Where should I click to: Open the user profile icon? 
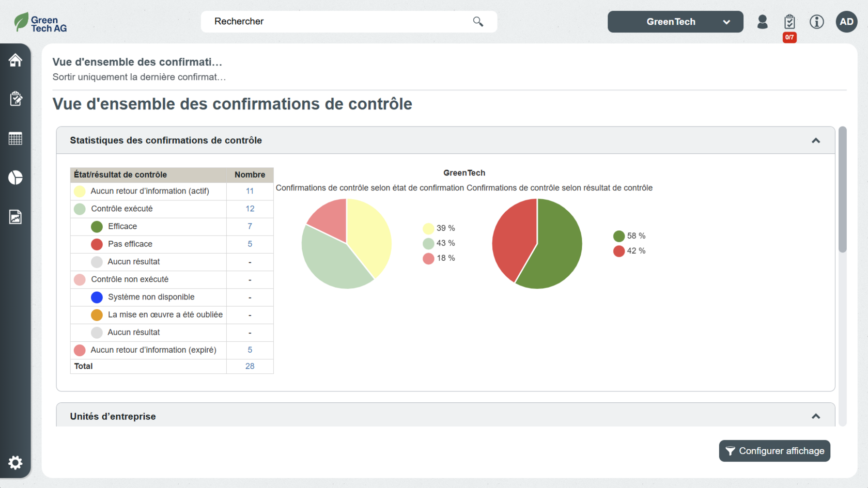coord(762,22)
